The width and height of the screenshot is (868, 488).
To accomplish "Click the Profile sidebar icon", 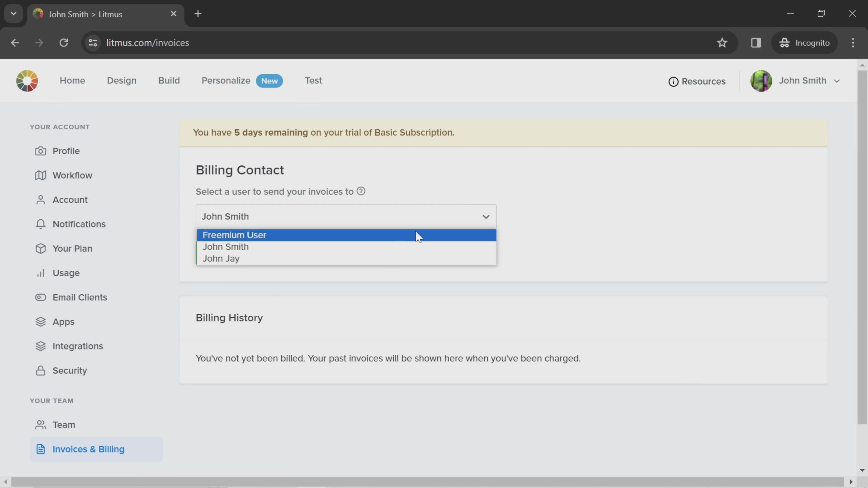I will pos(40,151).
